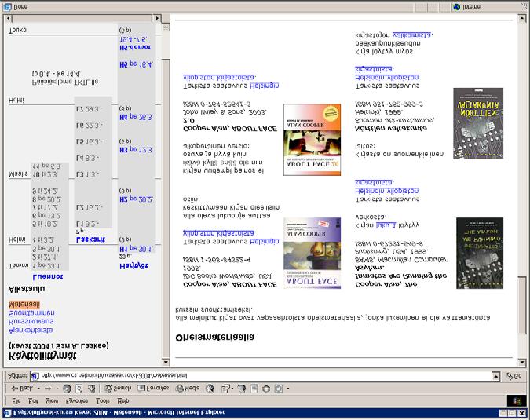Viewport: 530px width, 420px height.
Task: Open the Luennot schedule heading link
Action: point(48,276)
